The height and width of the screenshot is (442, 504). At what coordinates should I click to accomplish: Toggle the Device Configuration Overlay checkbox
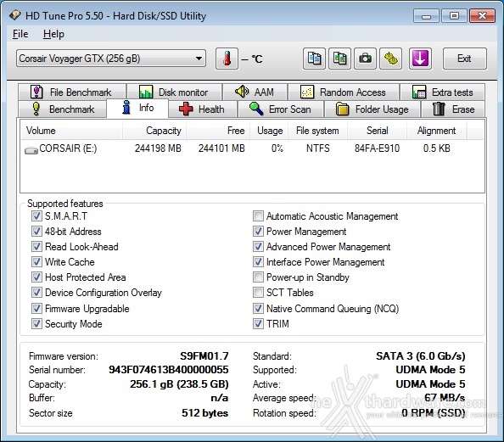coord(36,293)
